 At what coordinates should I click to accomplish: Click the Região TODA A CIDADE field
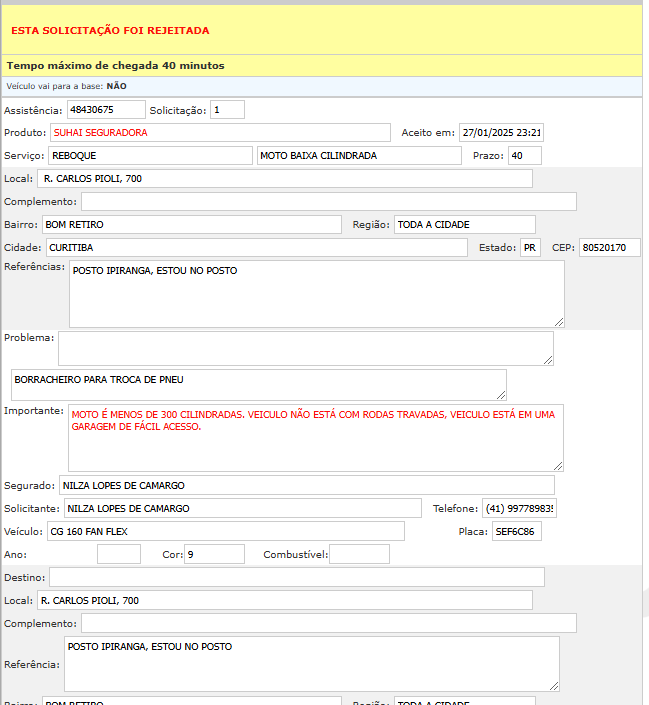coord(464,224)
